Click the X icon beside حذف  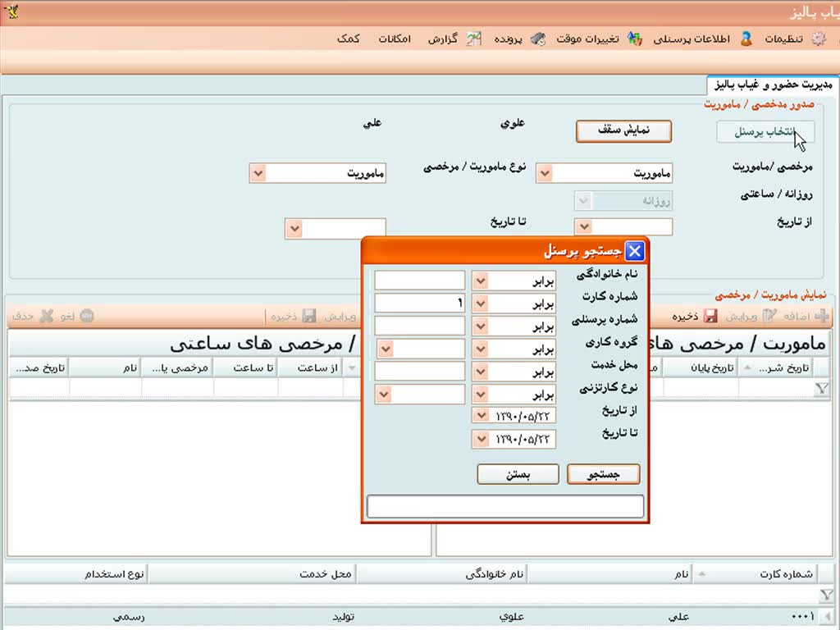tap(47, 316)
